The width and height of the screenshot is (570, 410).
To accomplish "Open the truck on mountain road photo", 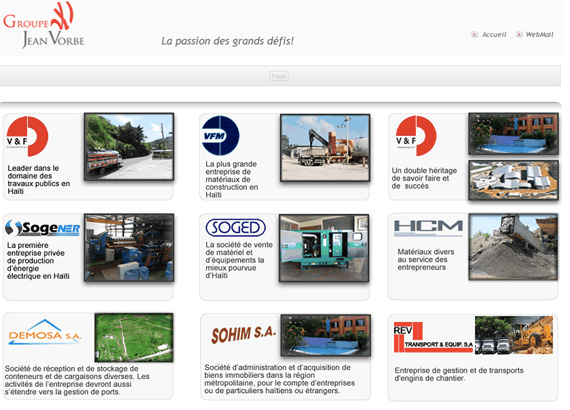I will pyautogui.click(x=129, y=147).
